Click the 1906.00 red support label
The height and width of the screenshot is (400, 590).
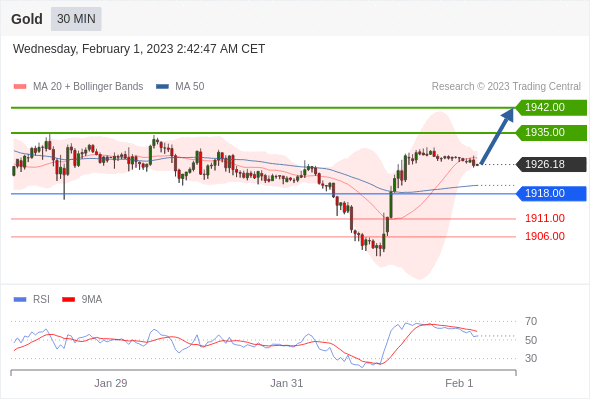point(545,236)
